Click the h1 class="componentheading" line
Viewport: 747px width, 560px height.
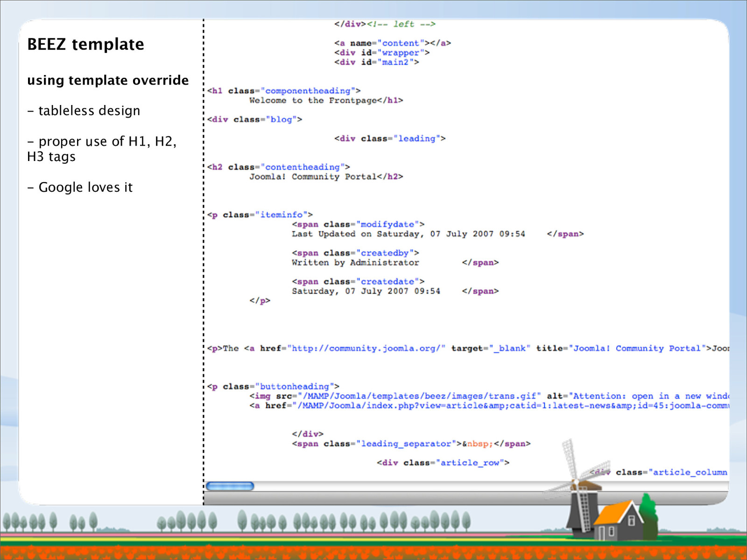pyautogui.click(x=284, y=91)
